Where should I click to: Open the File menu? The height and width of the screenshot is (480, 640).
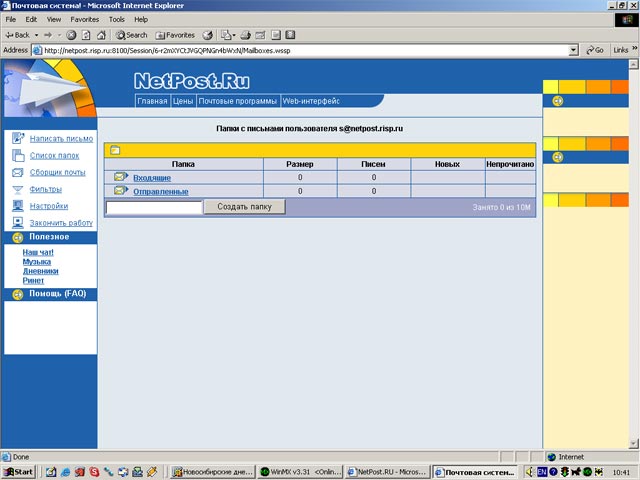(x=11, y=19)
